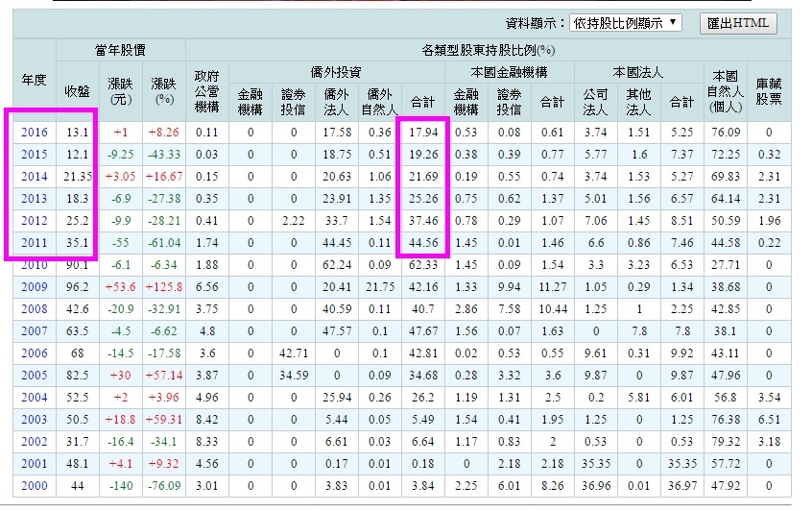Open the 2004 year link
This screenshot has height=511, width=812.
pyautogui.click(x=35, y=398)
